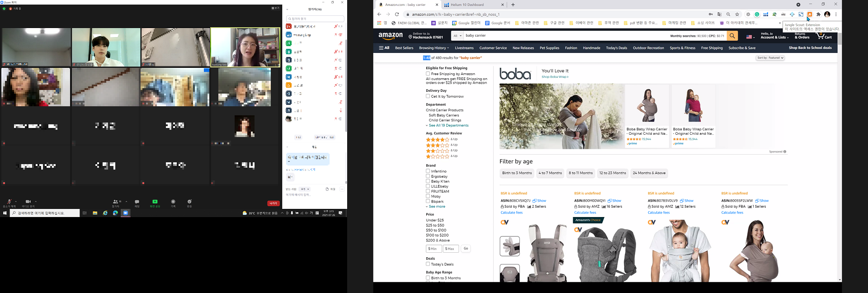Image resolution: width=868 pixels, height=293 pixels.
Task: Unmute microphone in Zoom
Action: tap(9, 203)
